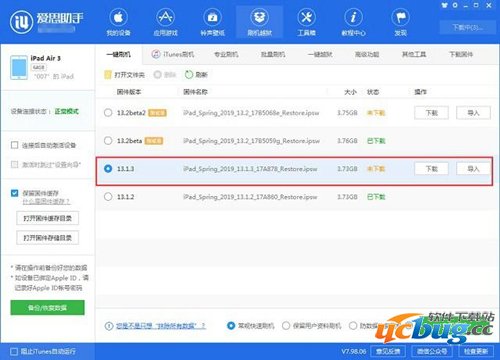Screen dimensions: 500x360
Task: Click 固件版本 column header
Action: 129,92
